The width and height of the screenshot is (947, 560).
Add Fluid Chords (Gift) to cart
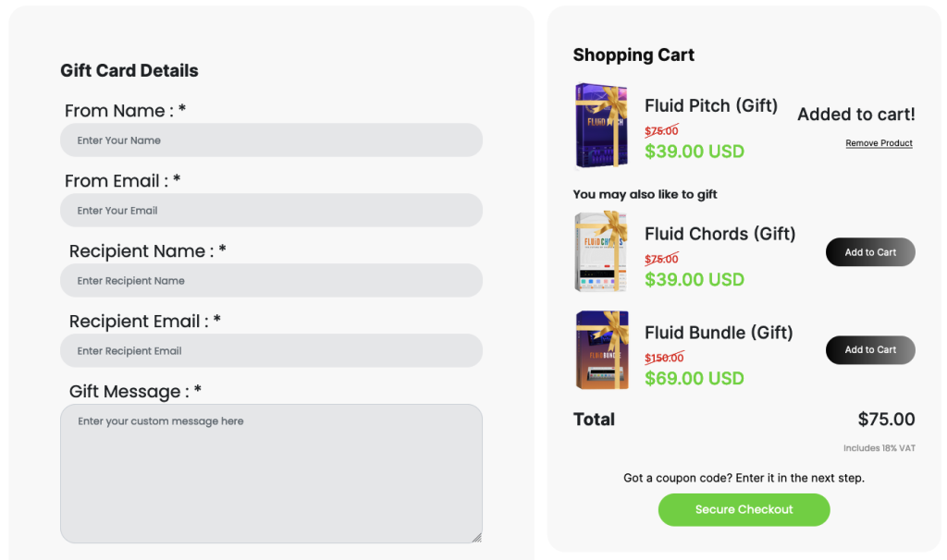click(870, 251)
